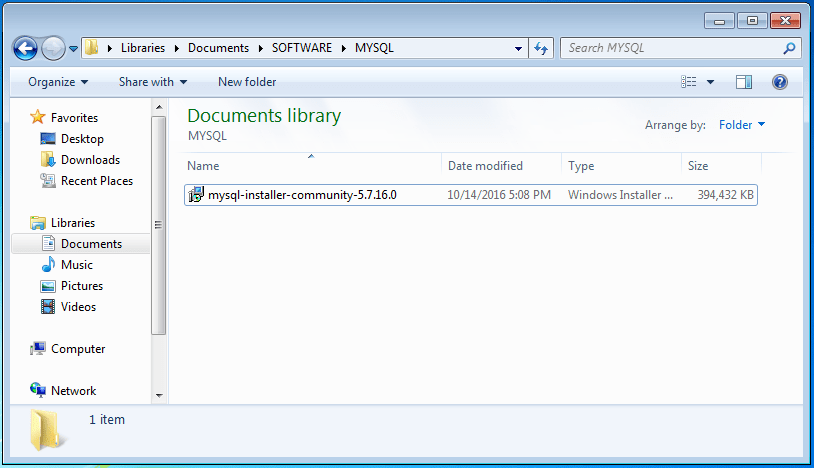Open Downloads under Favorites
The height and width of the screenshot is (468, 814).
90,160
